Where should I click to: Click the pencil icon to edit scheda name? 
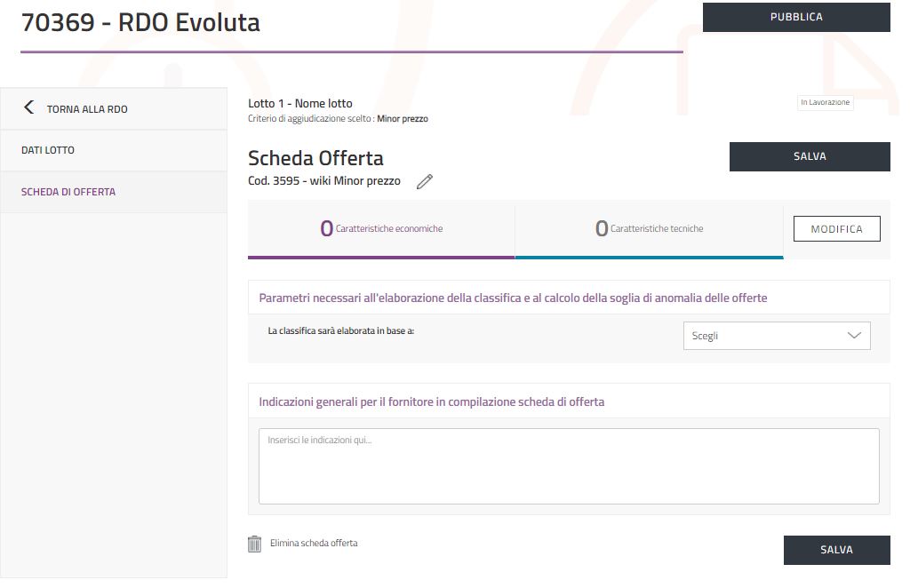tap(425, 181)
